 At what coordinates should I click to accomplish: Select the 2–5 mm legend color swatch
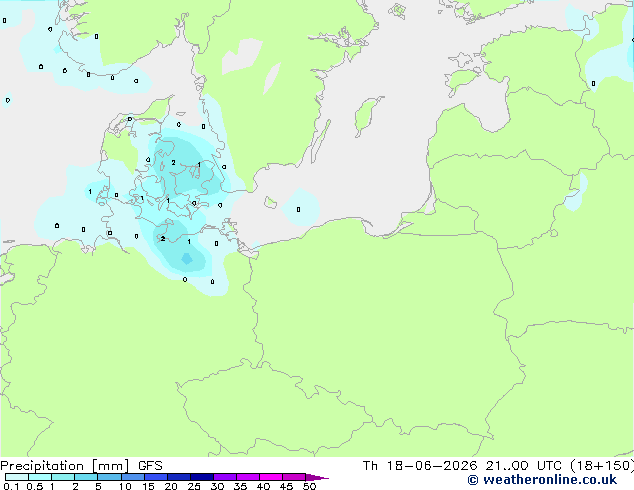(x=86, y=477)
